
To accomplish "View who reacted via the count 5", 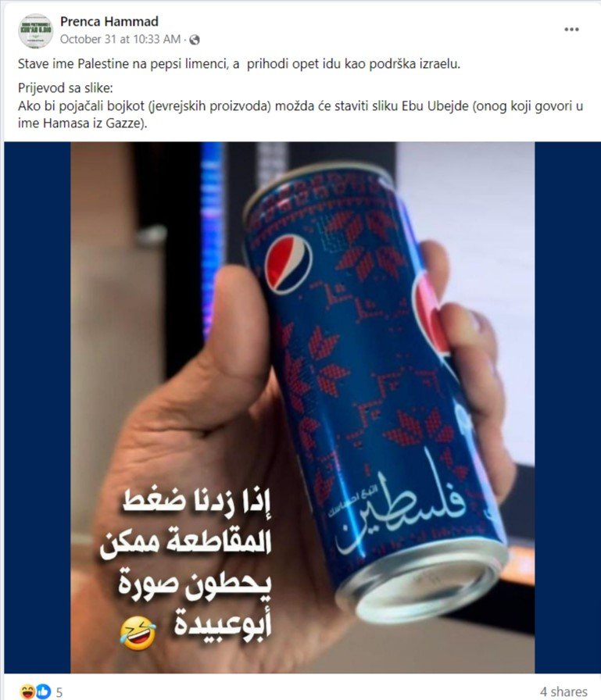I will tap(59, 692).
